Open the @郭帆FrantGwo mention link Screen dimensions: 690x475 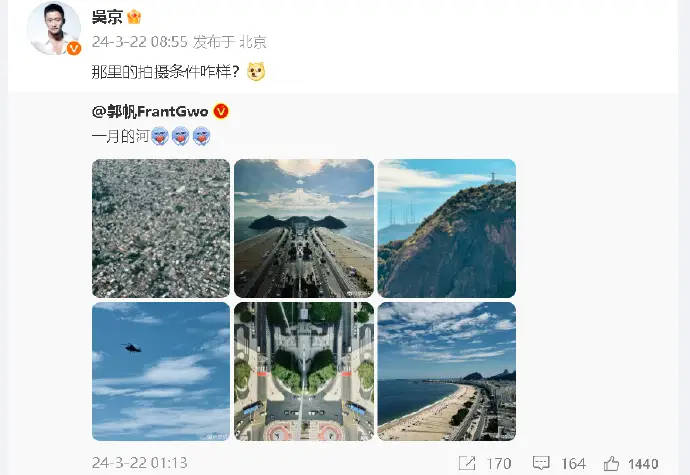click(x=150, y=111)
